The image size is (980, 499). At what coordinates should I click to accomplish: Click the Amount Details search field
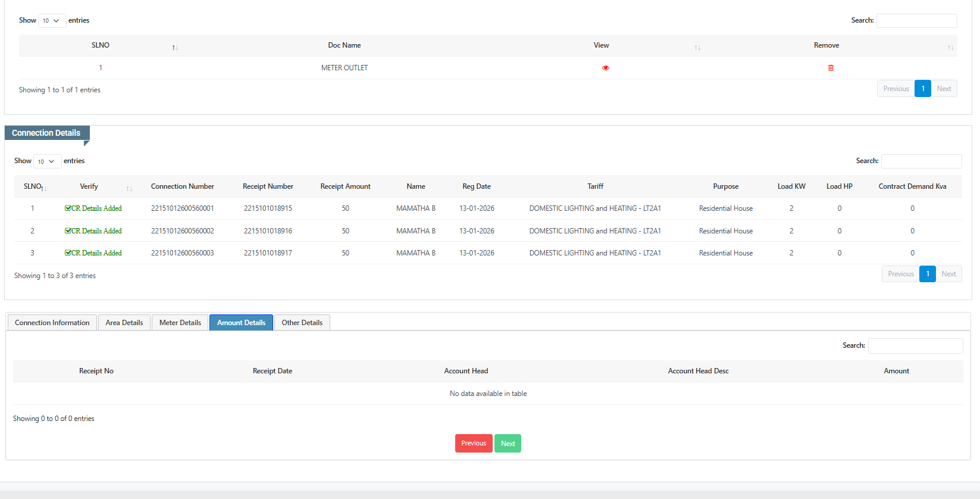[x=915, y=346]
